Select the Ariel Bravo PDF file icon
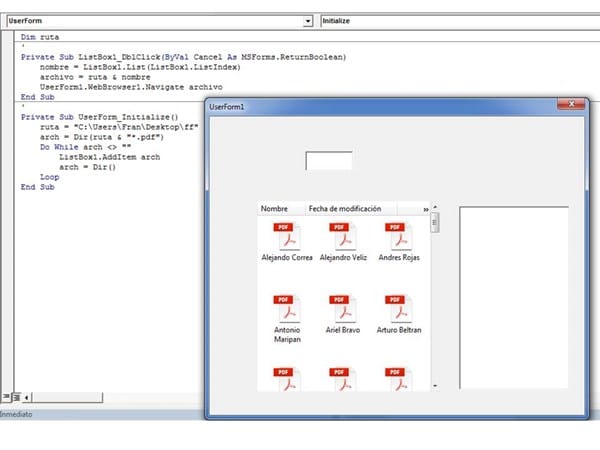The height and width of the screenshot is (450, 600). pos(343,308)
